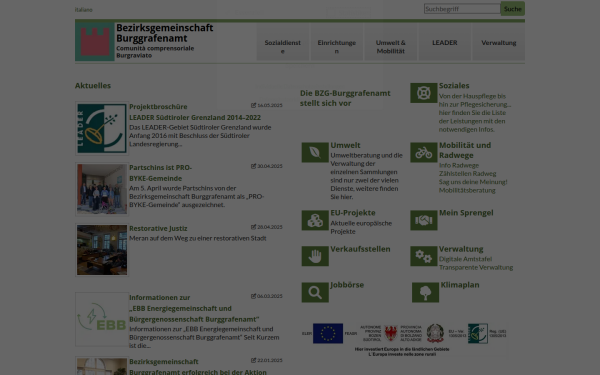The height and width of the screenshot is (375, 600).
Task: Open Partschins PRO-BYKE group photo thumbnail
Action: [102, 189]
